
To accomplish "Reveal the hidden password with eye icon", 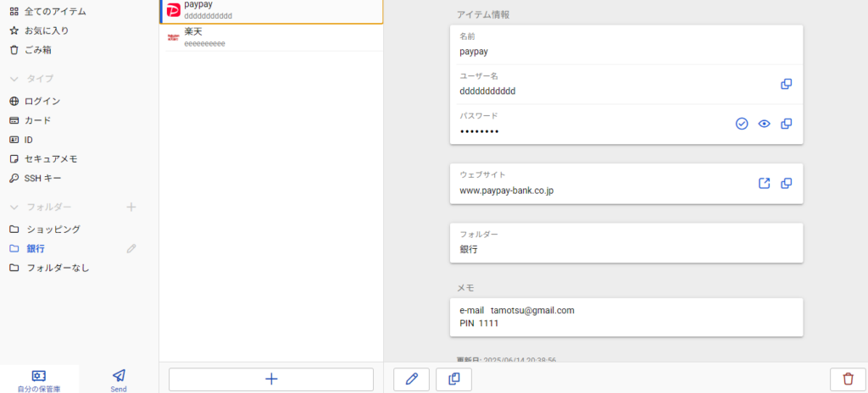I will tap(765, 124).
